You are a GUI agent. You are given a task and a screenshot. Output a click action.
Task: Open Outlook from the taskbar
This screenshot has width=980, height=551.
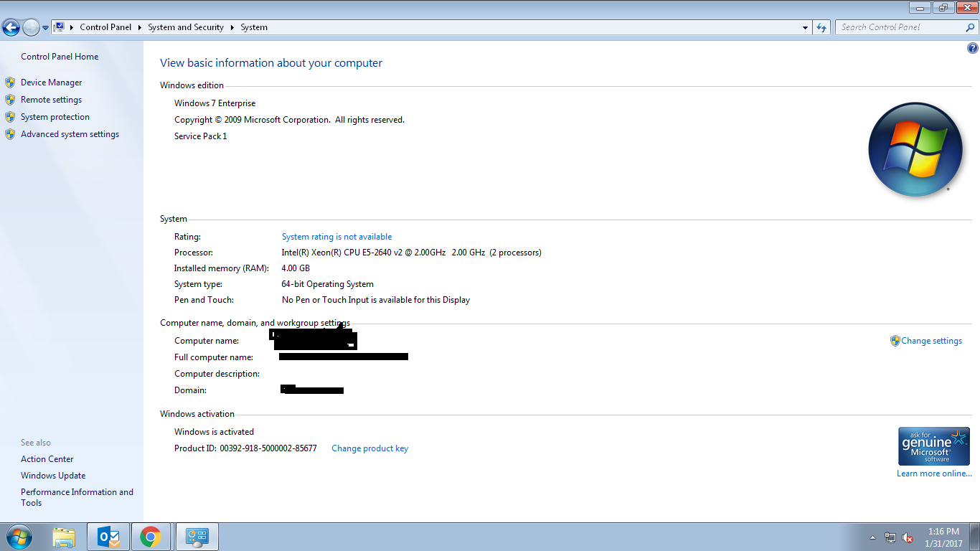pyautogui.click(x=108, y=537)
